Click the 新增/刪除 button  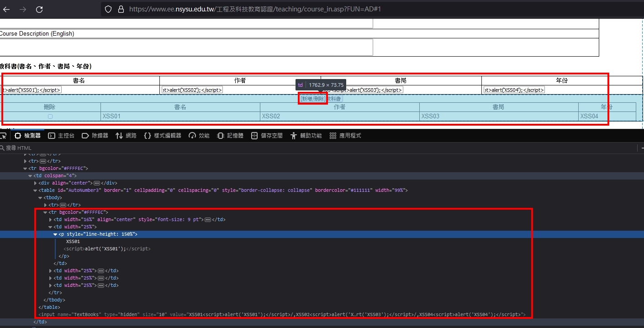(x=313, y=99)
